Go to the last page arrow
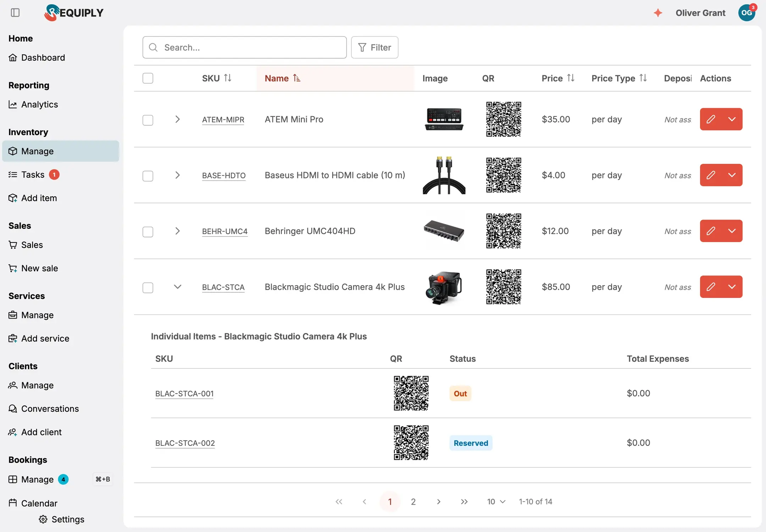 click(x=464, y=501)
